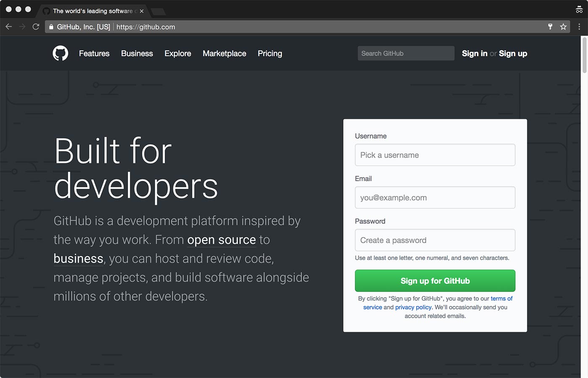This screenshot has width=588, height=378.
Task: Click the Sign in link
Action: [x=475, y=53]
